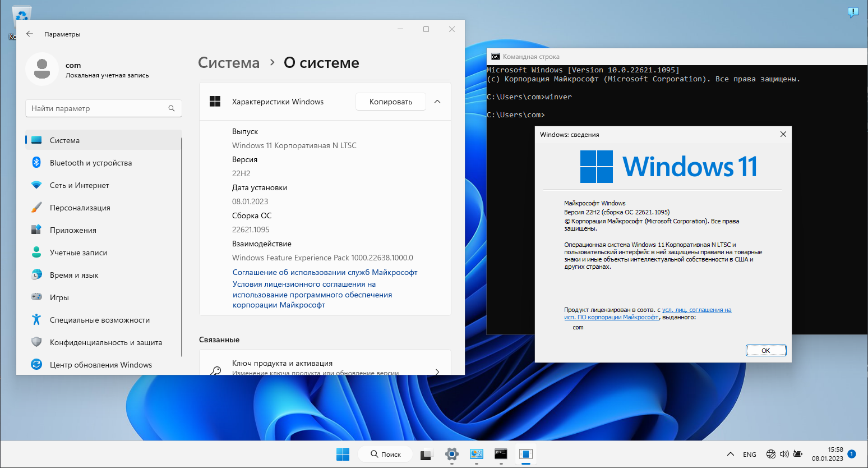Collapse the Характеристики Windows section chevron

pyautogui.click(x=437, y=102)
